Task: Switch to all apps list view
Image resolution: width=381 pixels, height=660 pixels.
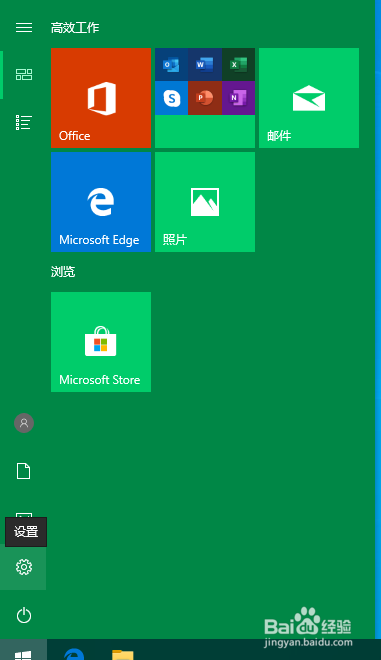Action: (x=24, y=122)
